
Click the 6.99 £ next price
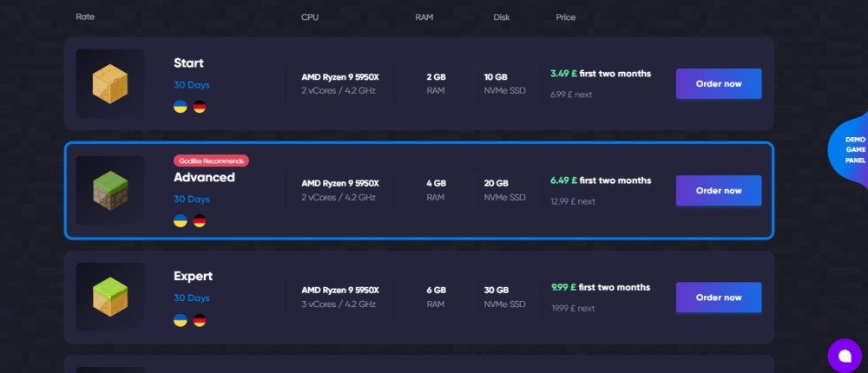571,95
